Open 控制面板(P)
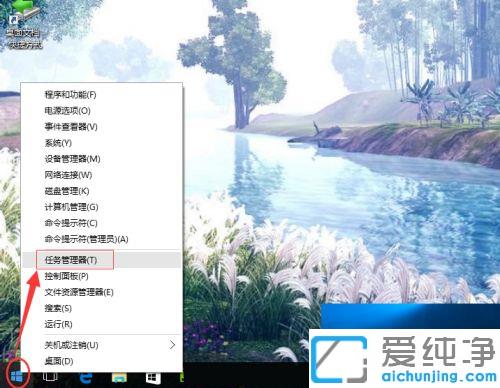 pyautogui.click(x=102, y=276)
